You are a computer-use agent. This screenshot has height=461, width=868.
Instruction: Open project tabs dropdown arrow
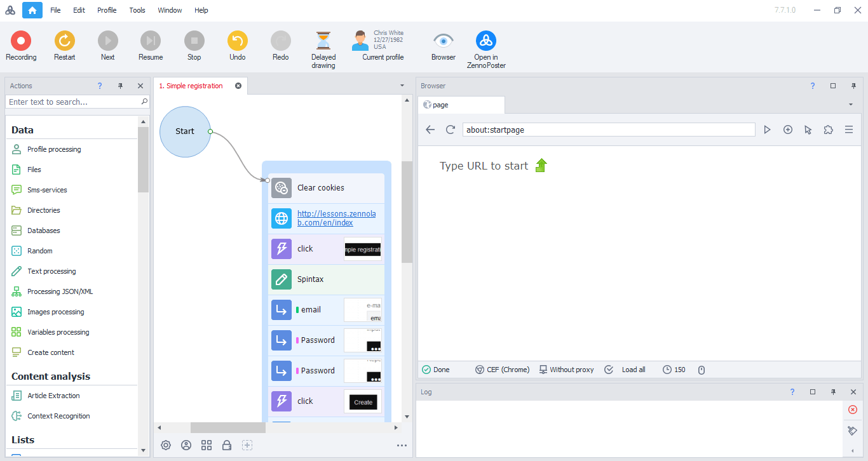tap(402, 86)
